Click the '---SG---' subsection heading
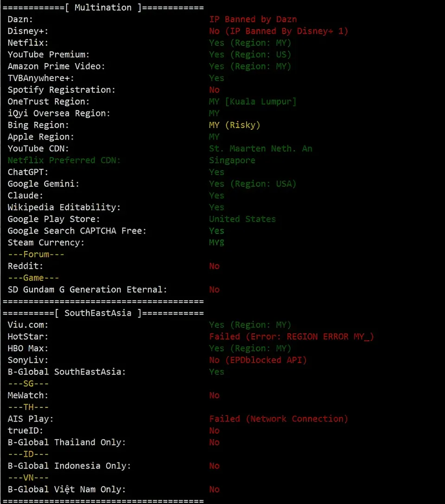The image size is (445, 504). pyautogui.click(x=28, y=384)
